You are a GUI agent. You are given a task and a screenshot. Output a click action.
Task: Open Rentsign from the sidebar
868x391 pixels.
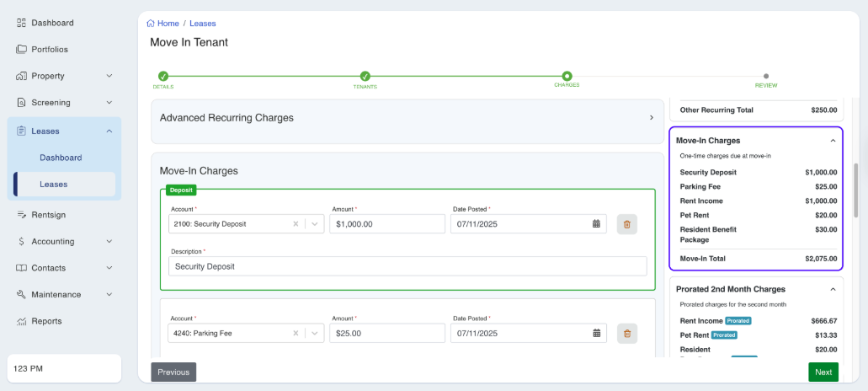[48, 215]
